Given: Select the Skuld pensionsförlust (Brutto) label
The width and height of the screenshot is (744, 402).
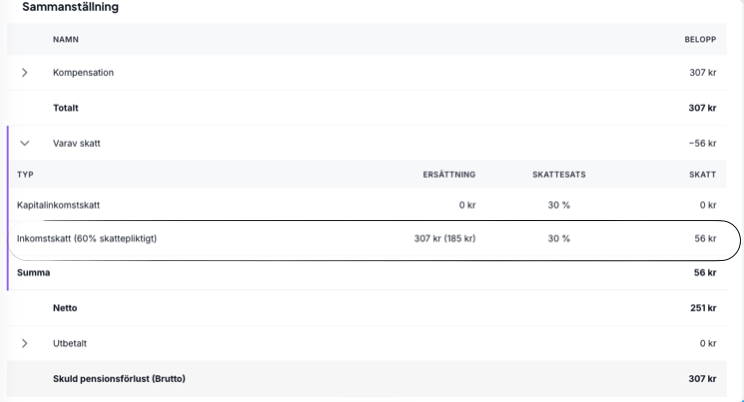Looking at the screenshot, I should [x=119, y=379].
